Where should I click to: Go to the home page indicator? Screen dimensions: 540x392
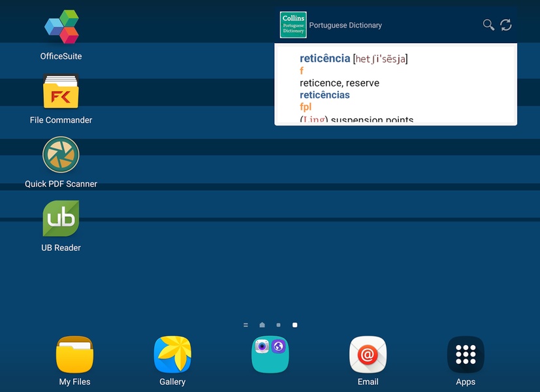pos(262,325)
